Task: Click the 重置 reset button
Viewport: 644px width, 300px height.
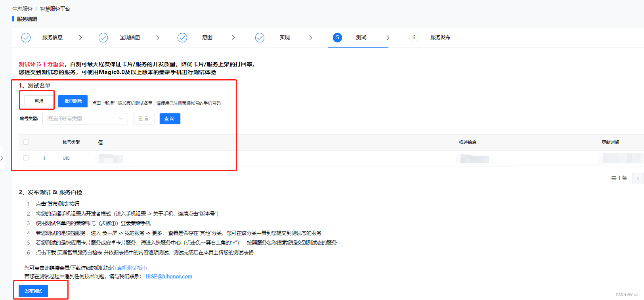Action: point(144,118)
